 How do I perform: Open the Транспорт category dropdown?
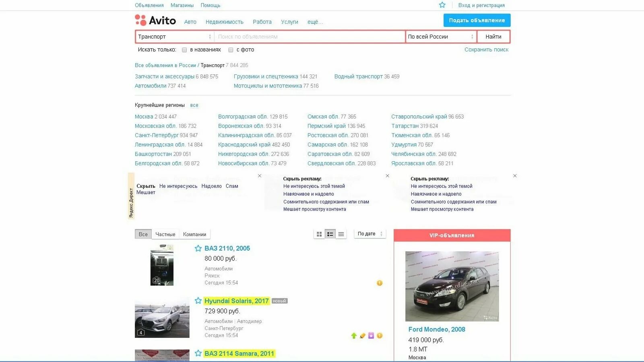[x=175, y=37]
